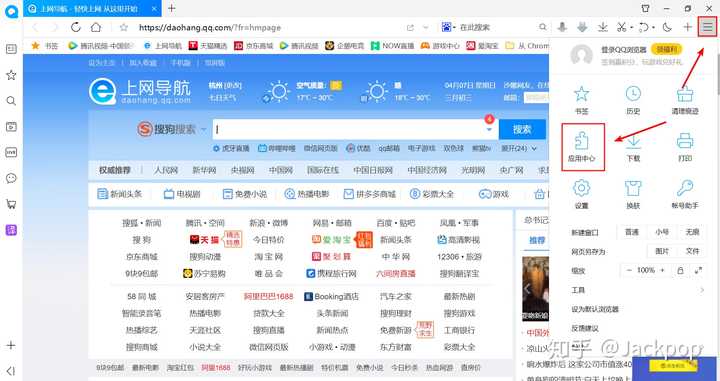
Task: Select 设为默认浏览器 menu entry
Action: pos(595,309)
